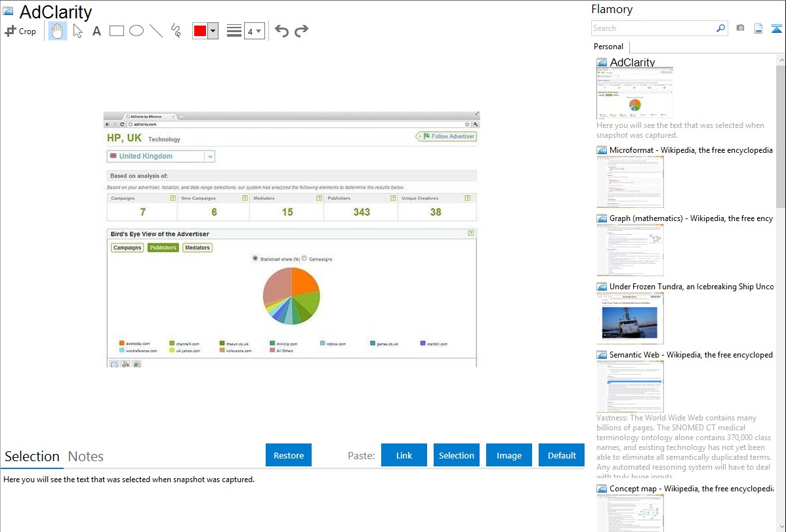Click the document page icon
The height and width of the screenshot is (532, 786).
tap(758, 28)
